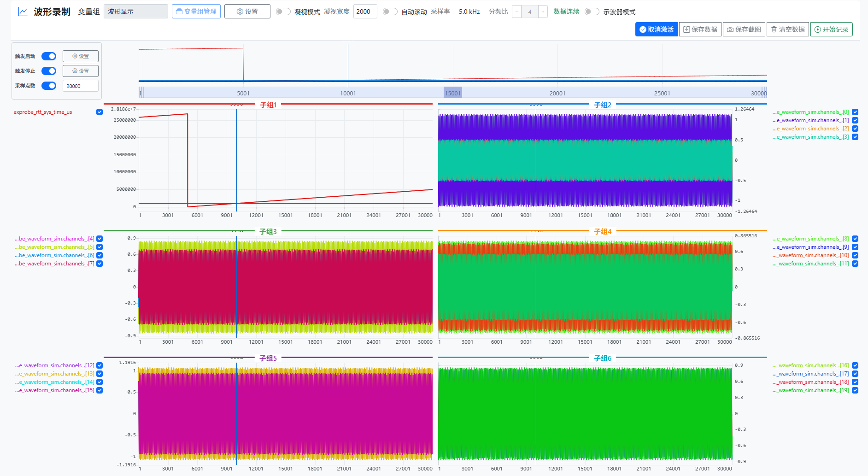
Task: Click the 子组2 subgroup title
Action: [x=603, y=105]
